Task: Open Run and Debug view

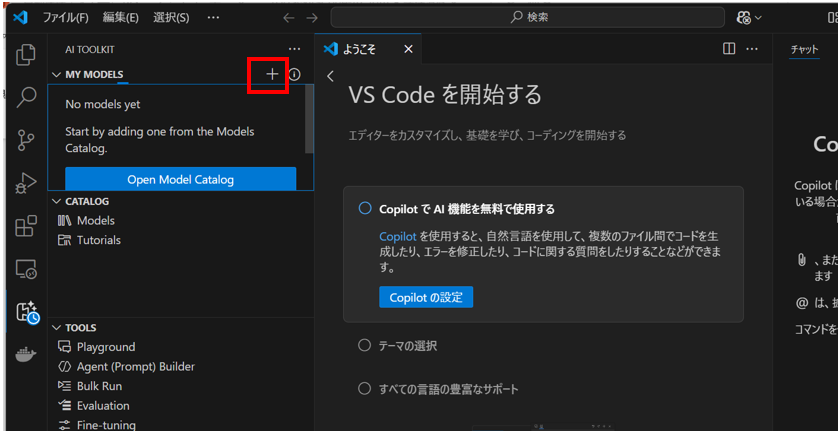Action: click(x=26, y=183)
